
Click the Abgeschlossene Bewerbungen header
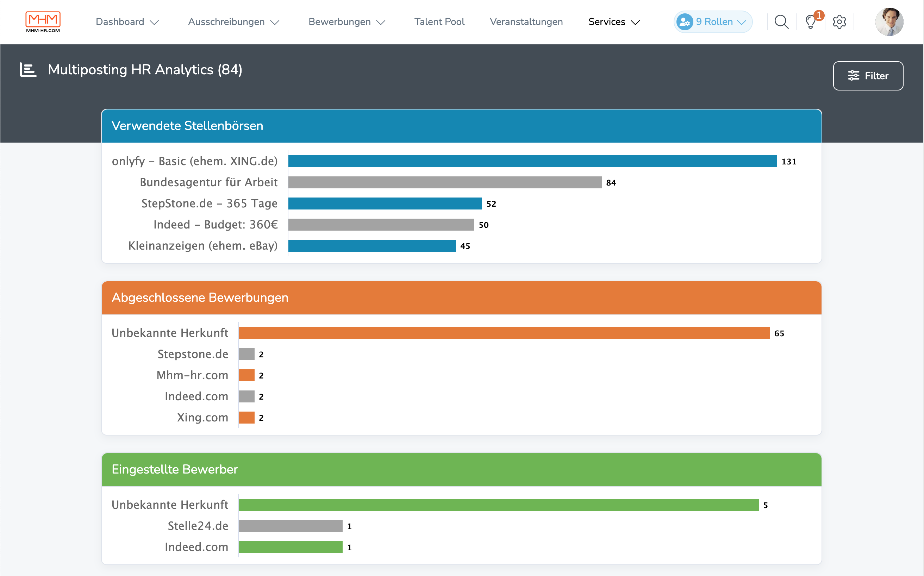pyautogui.click(x=461, y=298)
